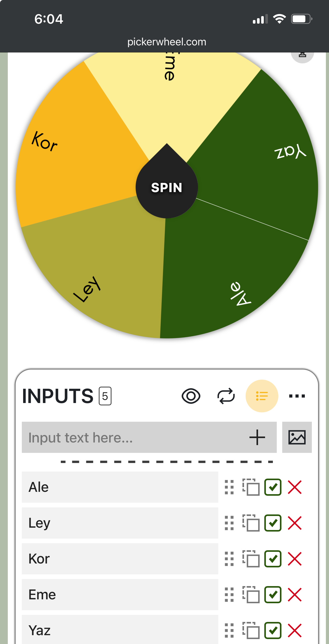Click the drag handle beside Eme
This screenshot has width=329, height=644.
229,594
